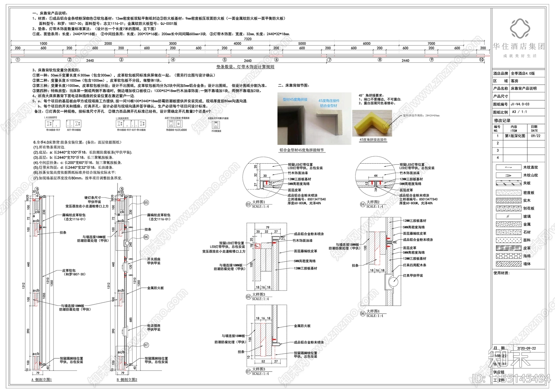Click the A 侧剖立图1 drawing title
Viewport: 555px width, 392px height.
(x=42, y=380)
